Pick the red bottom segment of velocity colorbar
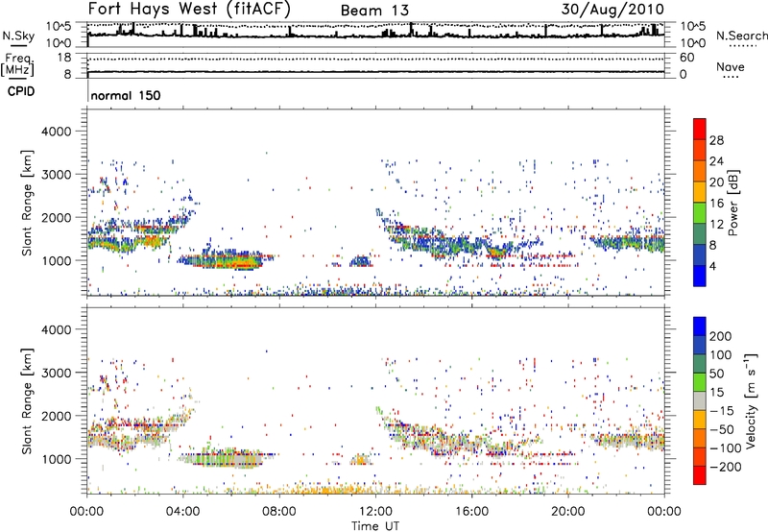 (700, 475)
